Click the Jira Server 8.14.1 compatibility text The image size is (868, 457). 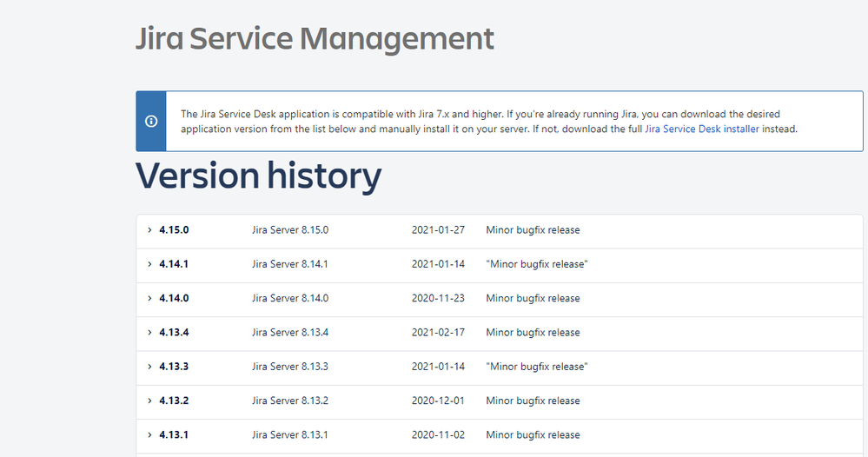point(290,264)
